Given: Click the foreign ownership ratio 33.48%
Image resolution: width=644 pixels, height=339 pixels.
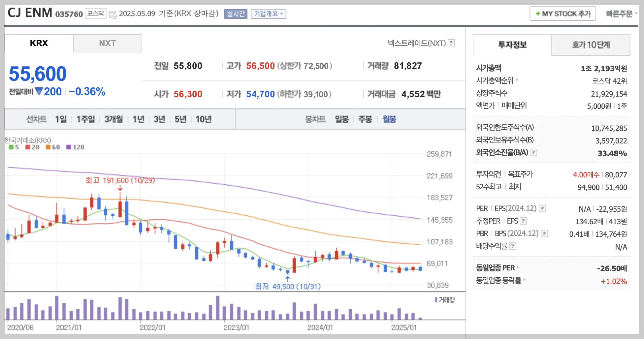Looking at the screenshot, I should point(612,153).
